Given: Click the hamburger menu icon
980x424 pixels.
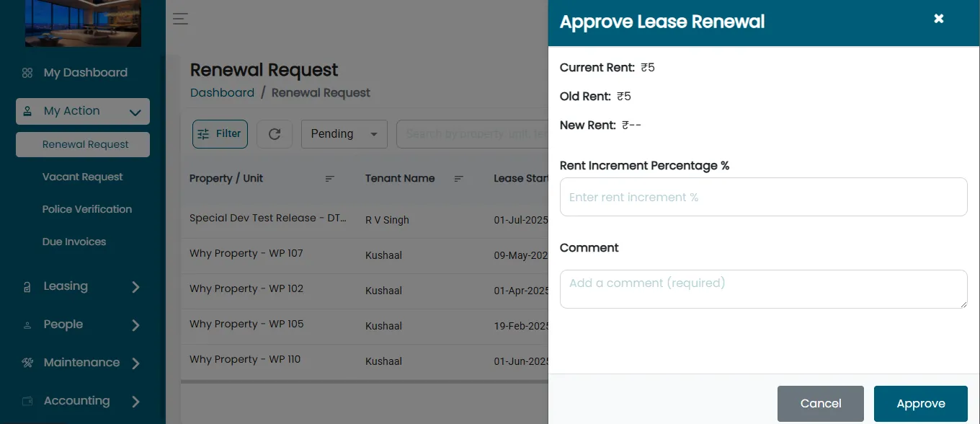Looking at the screenshot, I should (180, 19).
